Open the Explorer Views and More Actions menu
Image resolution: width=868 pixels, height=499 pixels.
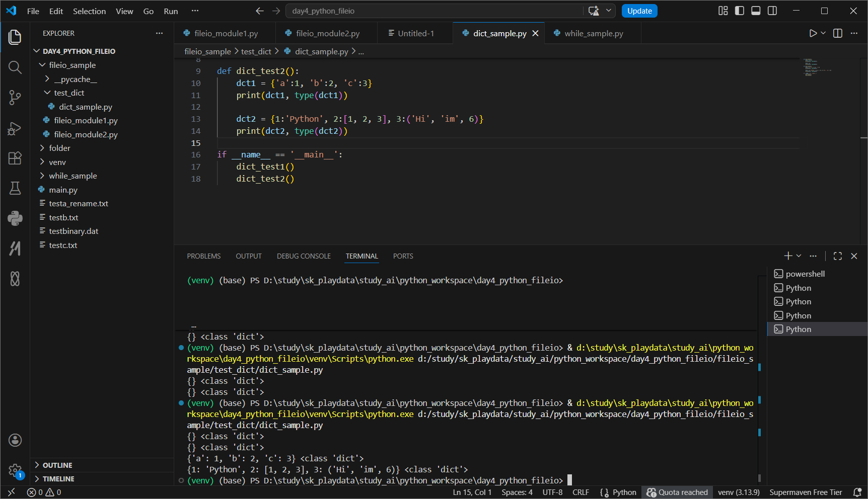coord(159,33)
